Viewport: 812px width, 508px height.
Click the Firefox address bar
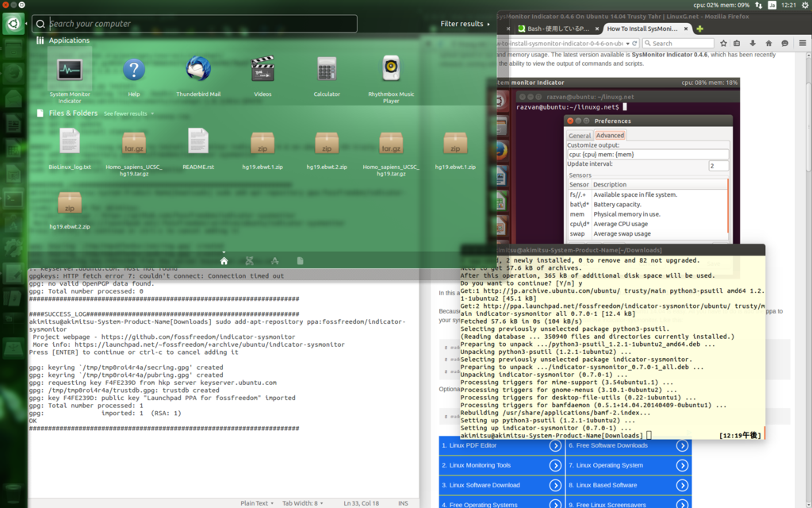coord(559,44)
